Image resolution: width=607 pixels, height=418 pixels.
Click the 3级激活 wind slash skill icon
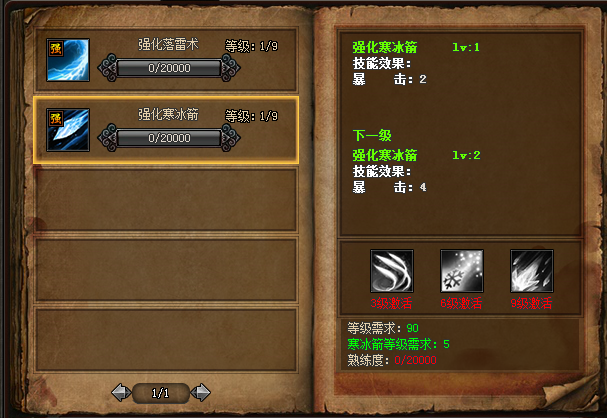(392, 271)
